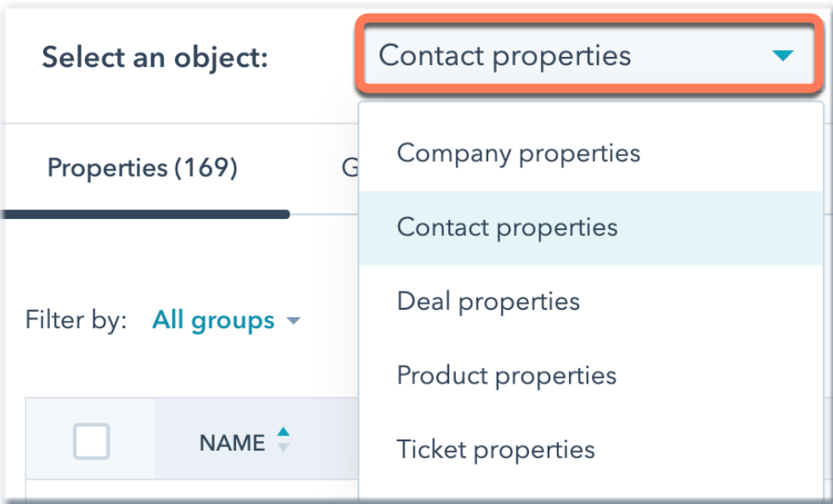The height and width of the screenshot is (504, 833).
Task: Choose Product properties in the object list
Action: [507, 375]
